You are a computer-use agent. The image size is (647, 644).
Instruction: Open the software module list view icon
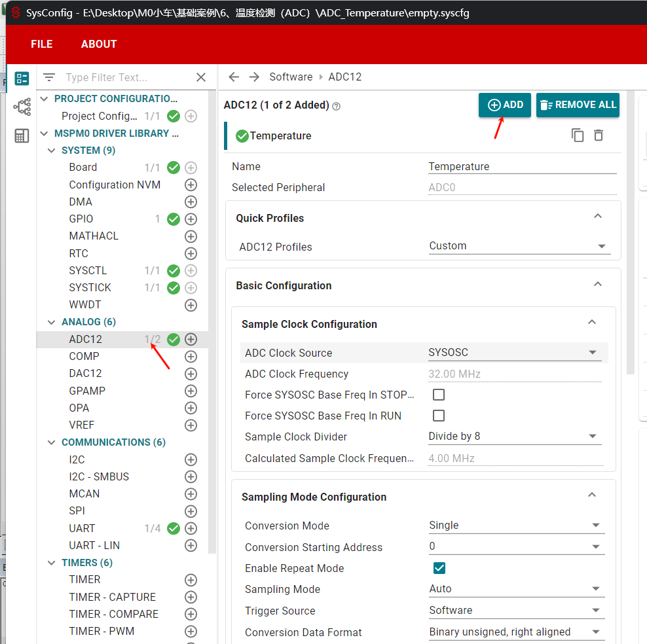[22, 78]
